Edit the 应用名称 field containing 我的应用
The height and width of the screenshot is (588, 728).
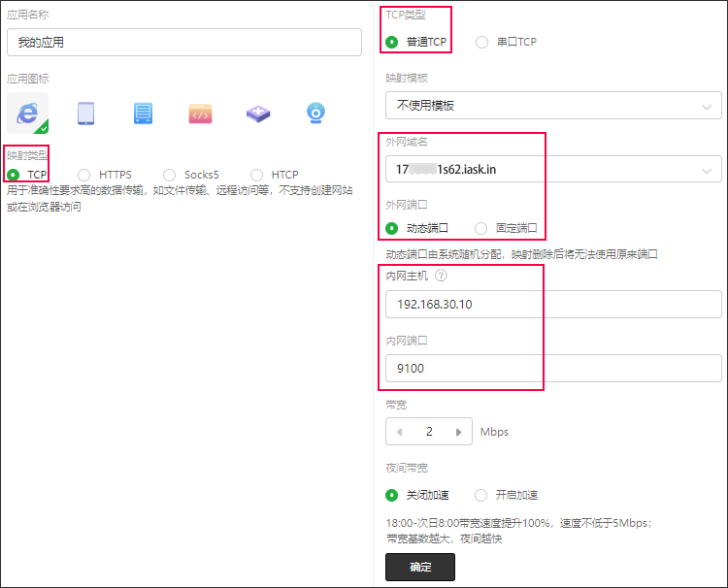pos(184,43)
